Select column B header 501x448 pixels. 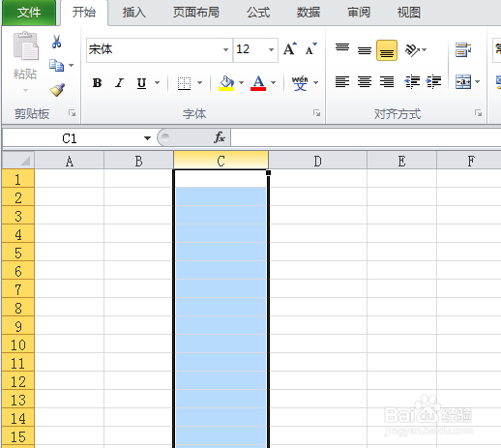pos(138,161)
